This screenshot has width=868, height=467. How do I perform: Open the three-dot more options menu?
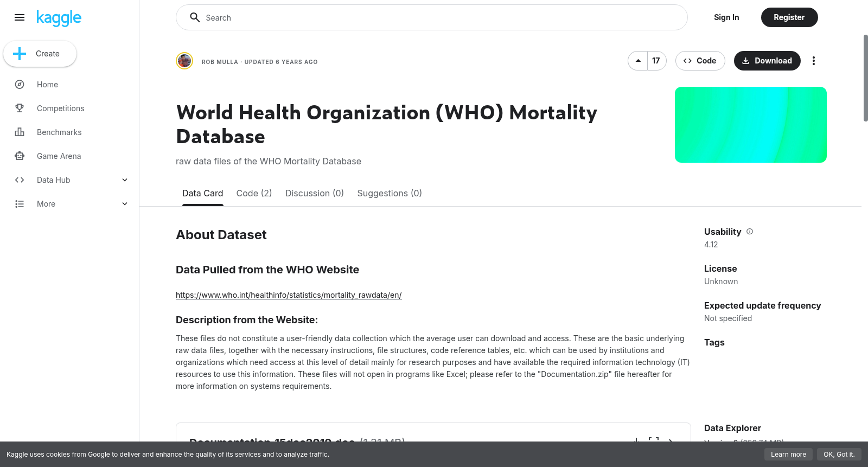(813, 61)
